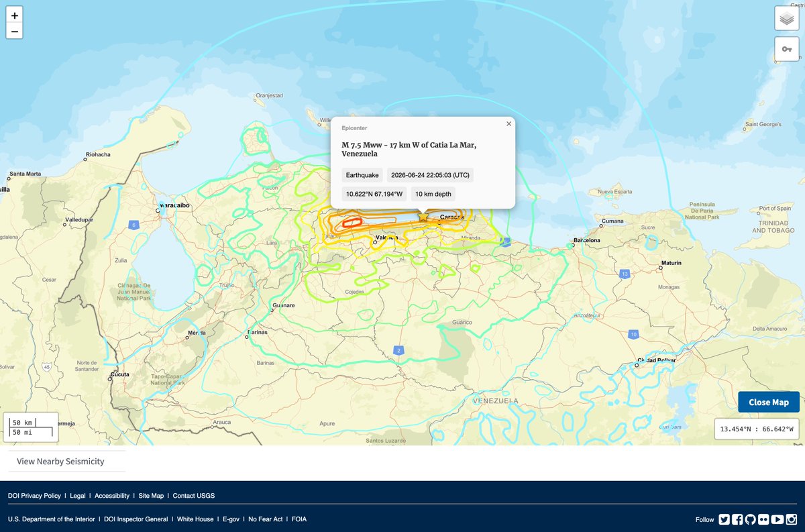
Task: Click the 10 km depth tag
Action: (x=433, y=194)
